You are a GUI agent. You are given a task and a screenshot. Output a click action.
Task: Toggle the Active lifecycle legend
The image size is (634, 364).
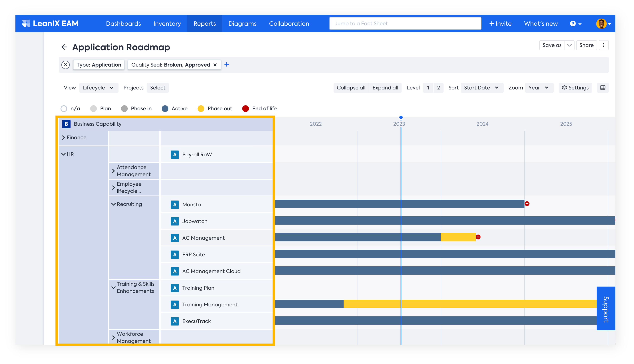174,109
